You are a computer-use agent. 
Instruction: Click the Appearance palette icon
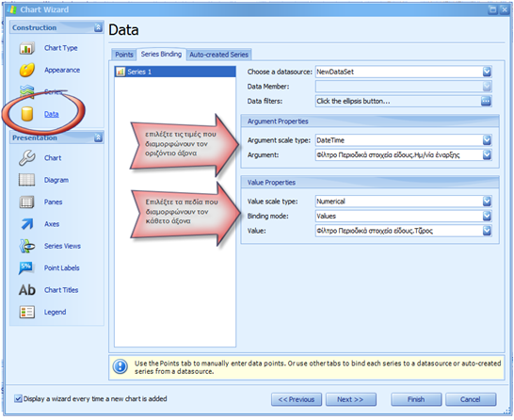tap(27, 70)
